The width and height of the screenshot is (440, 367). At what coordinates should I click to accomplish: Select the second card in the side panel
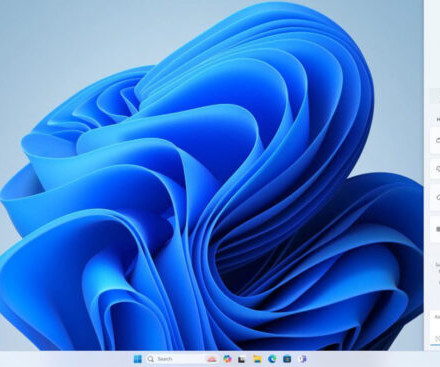pyautogui.click(x=435, y=169)
